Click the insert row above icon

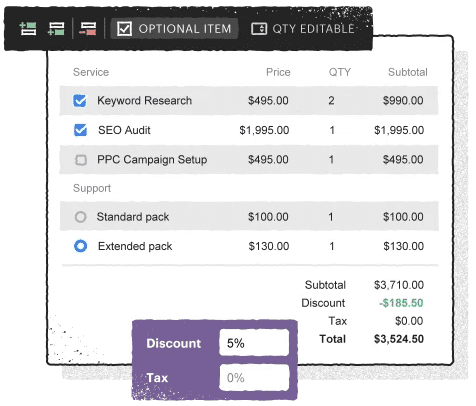click(28, 29)
